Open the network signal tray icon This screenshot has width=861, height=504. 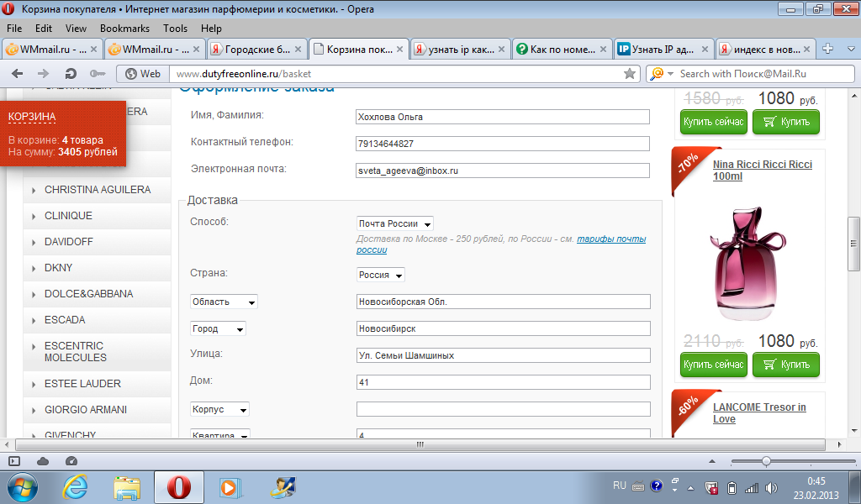coord(751,487)
